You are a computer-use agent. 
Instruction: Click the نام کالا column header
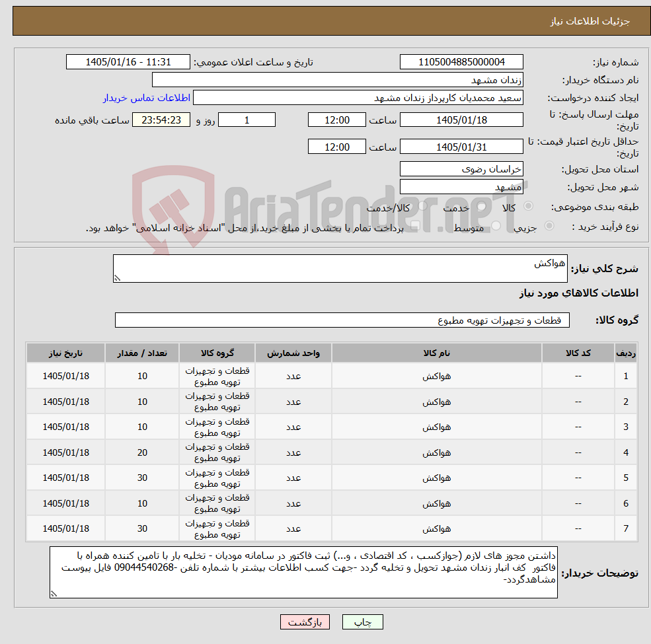436,353
